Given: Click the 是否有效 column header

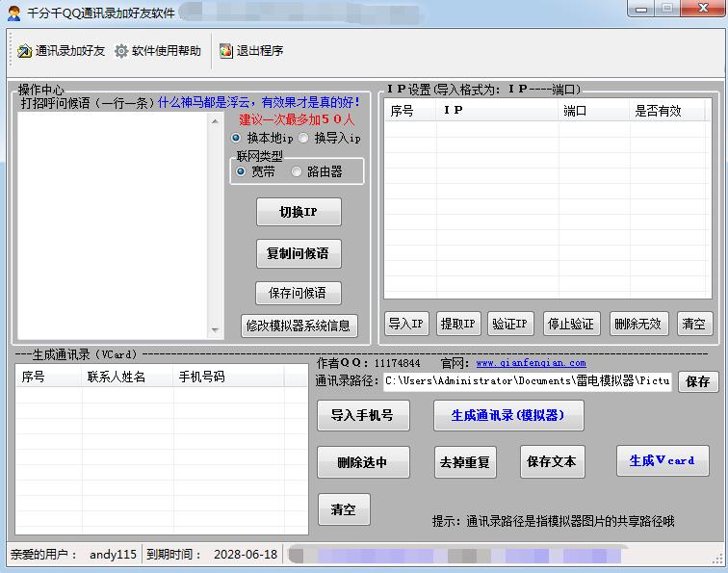Looking at the screenshot, I should pyautogui.click(x=667, y=111).
